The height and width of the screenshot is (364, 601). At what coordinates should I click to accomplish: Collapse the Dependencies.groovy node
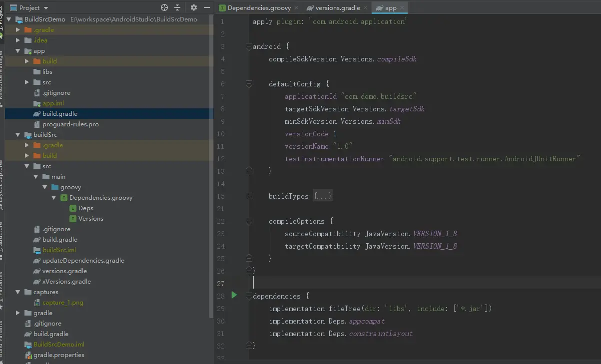(54, 198)
